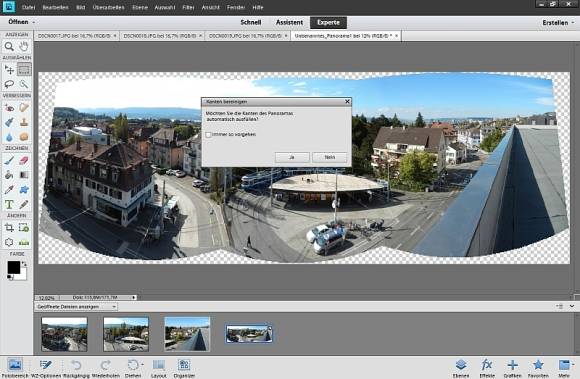This screenshot has width=580, height=379.
Task: Select the Text tool
Action: (x=9, y=204)
